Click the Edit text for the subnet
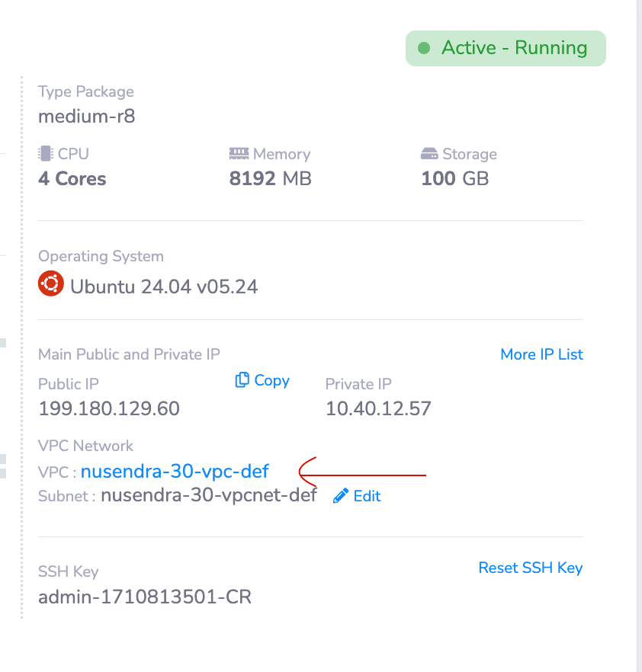642x672 pixels. click(x=367, y=496)
